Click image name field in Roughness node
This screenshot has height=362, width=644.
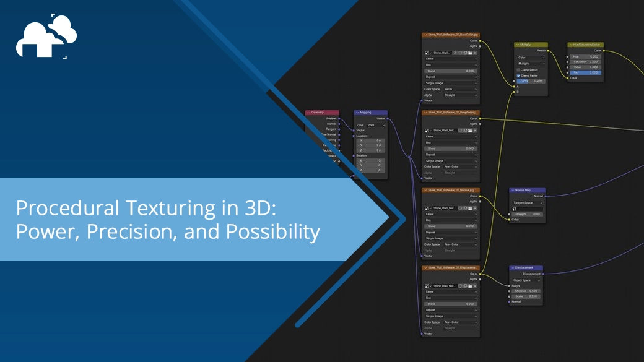(x=445, y=131)
